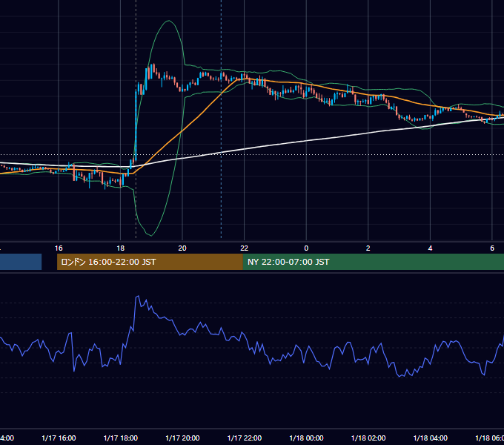This screenshot has height=445, width=504.
Task: Click the peak of the blue oscillator line
Action: pos(138,297)
